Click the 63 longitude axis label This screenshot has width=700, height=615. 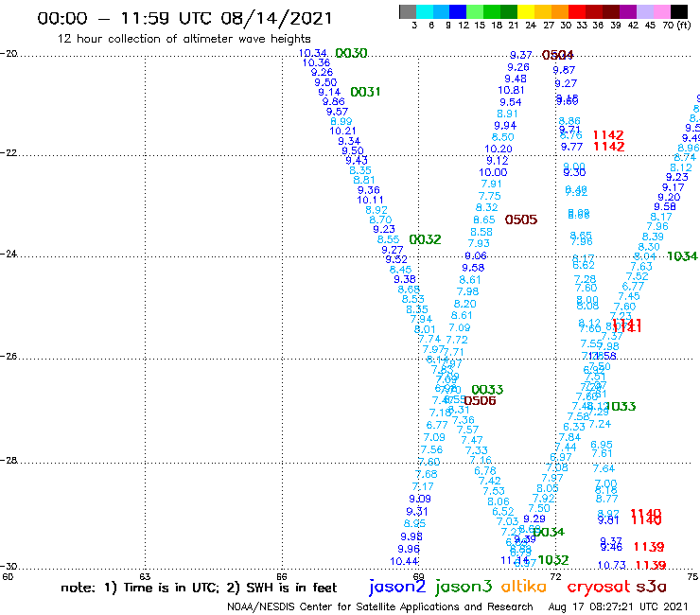coord(145,576)
